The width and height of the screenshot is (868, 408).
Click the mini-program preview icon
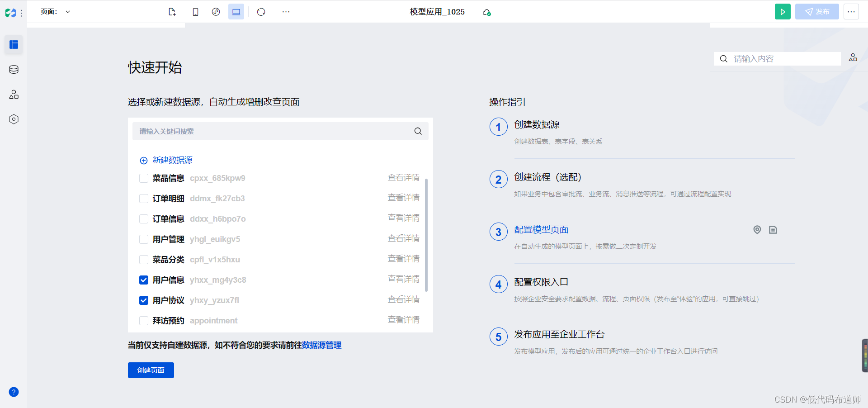tap(216, 12)
